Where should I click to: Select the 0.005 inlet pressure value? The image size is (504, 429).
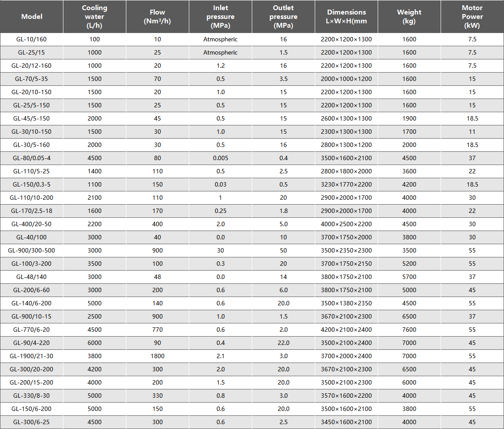221,158
